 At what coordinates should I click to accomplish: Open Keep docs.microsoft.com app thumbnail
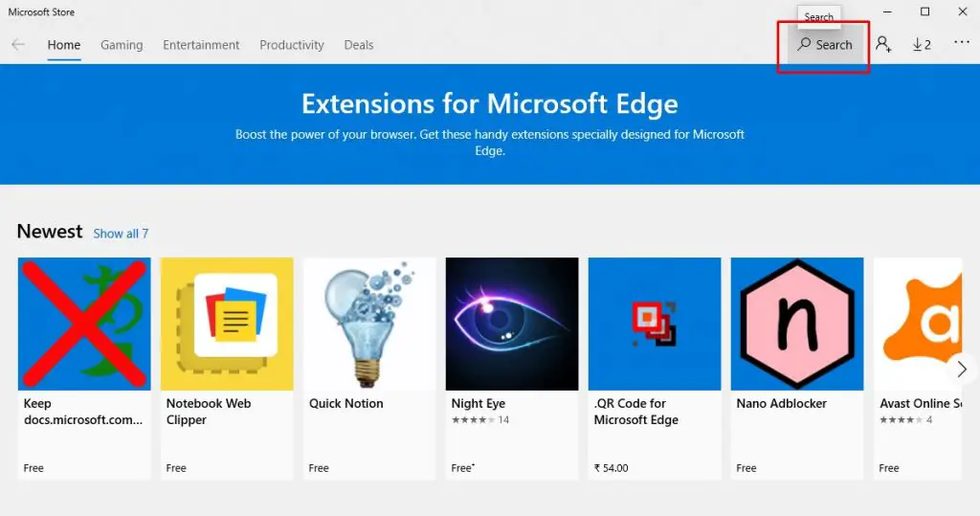(x=84, y=324)
